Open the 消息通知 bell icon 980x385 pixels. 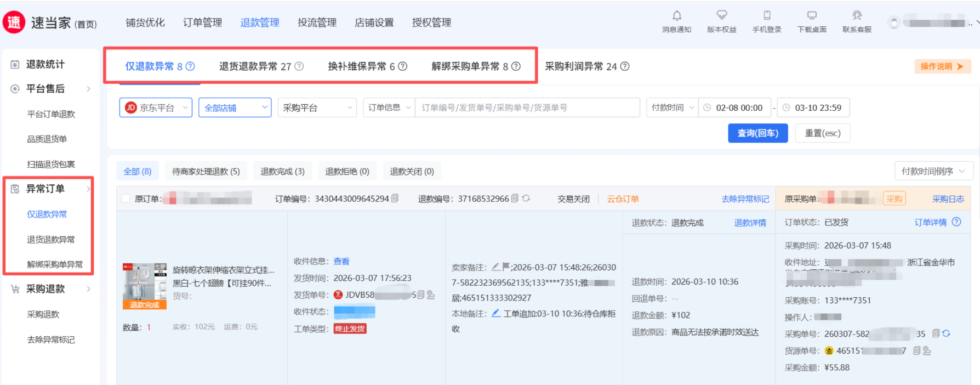point(676,16)
